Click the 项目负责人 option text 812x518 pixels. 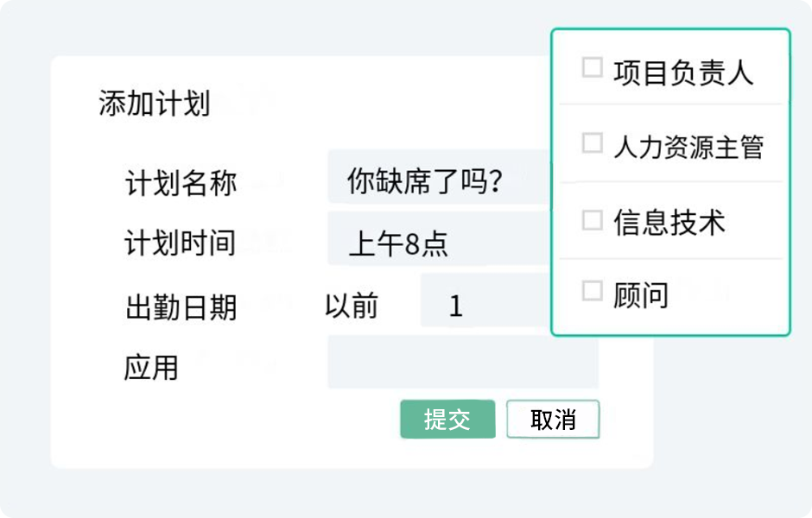(683, 73)
